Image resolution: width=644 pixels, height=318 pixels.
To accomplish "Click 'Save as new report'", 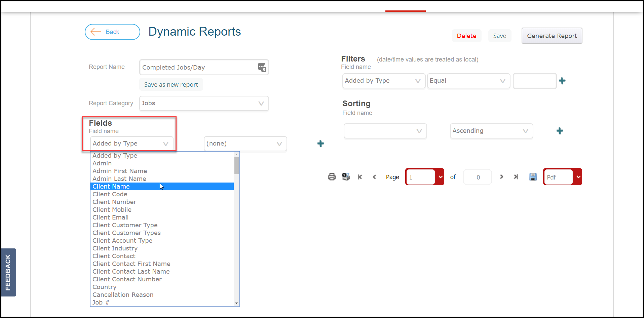I will pyautogui.click(x=171, y=85).
